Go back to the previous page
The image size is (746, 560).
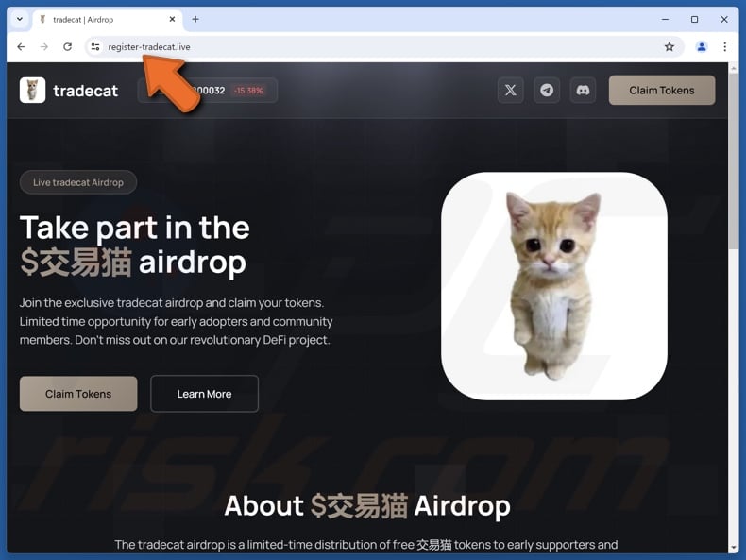[21, 46]
